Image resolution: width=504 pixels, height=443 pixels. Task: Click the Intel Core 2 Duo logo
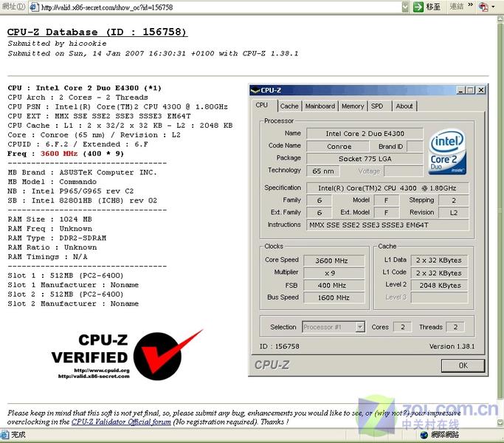click(x=447, y=152)
